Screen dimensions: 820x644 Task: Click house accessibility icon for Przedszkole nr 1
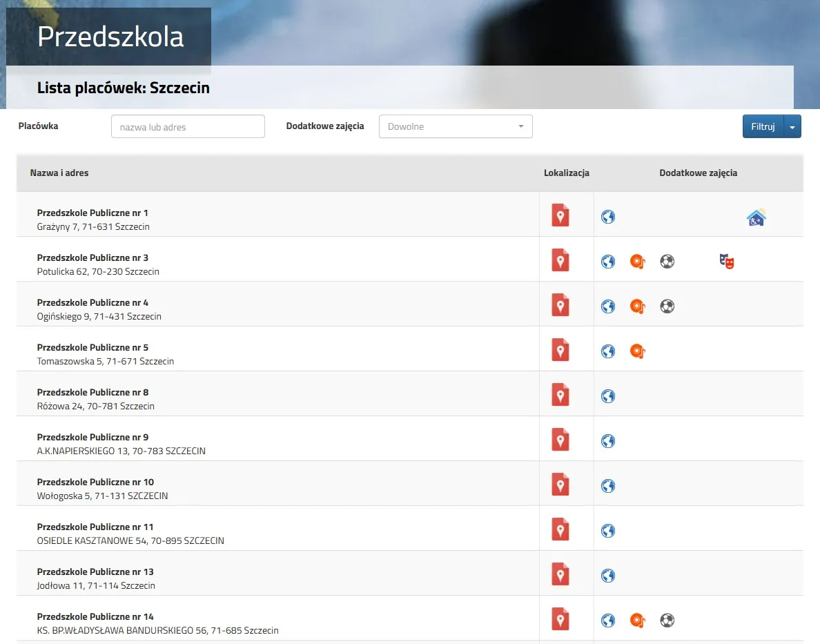coord(756,217)
